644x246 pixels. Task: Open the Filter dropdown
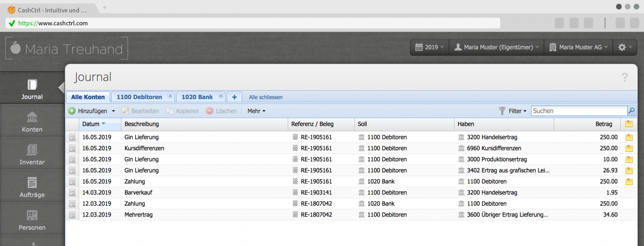click(513, 111)
